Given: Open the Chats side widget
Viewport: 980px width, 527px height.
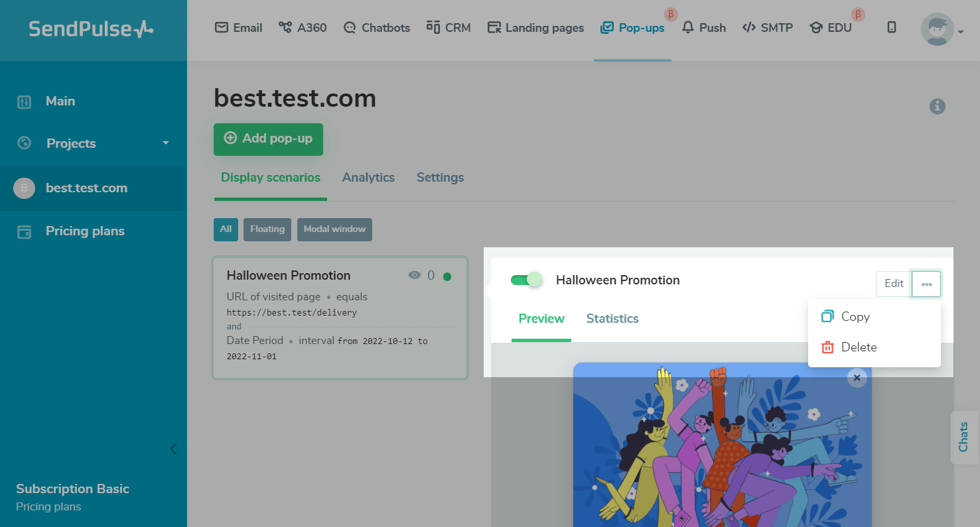Looking at the screenshot, I should point(963,436).
